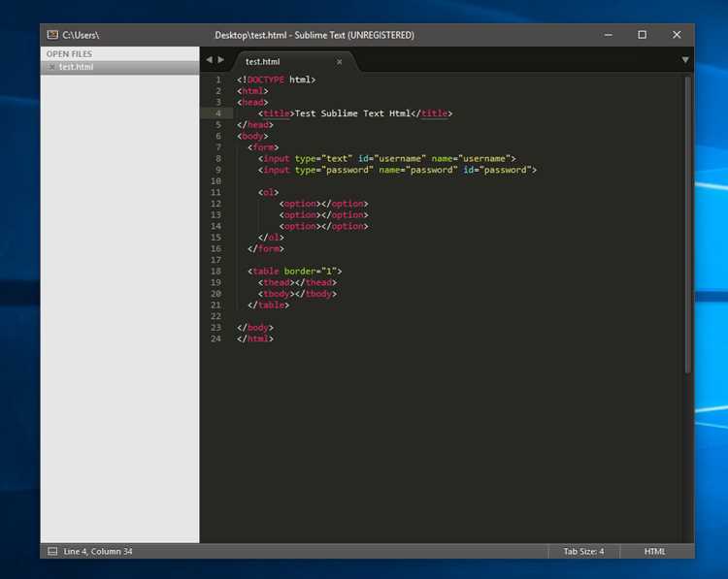Click the Sublime Text app icon in title bar

(52, 35)
